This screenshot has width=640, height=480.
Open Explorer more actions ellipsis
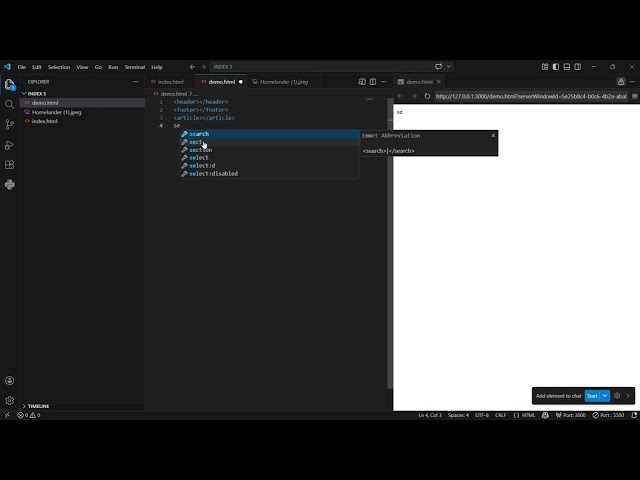(x=135, y=82)
